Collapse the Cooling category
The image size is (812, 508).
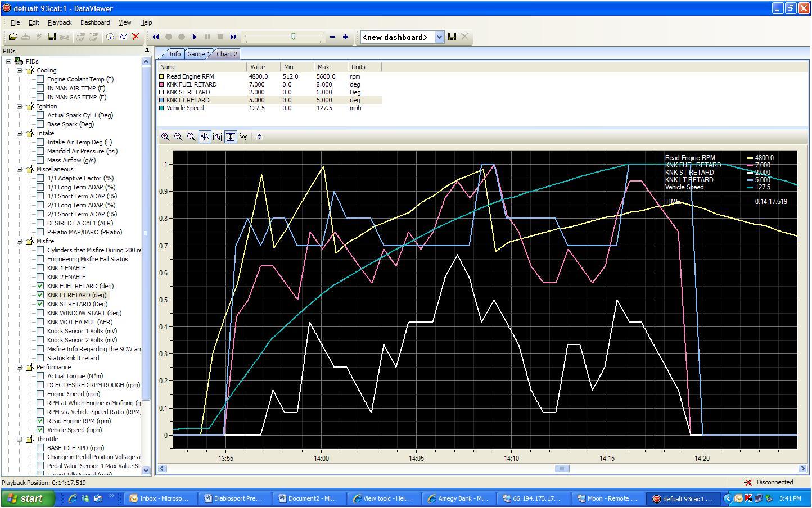(20, 70)
